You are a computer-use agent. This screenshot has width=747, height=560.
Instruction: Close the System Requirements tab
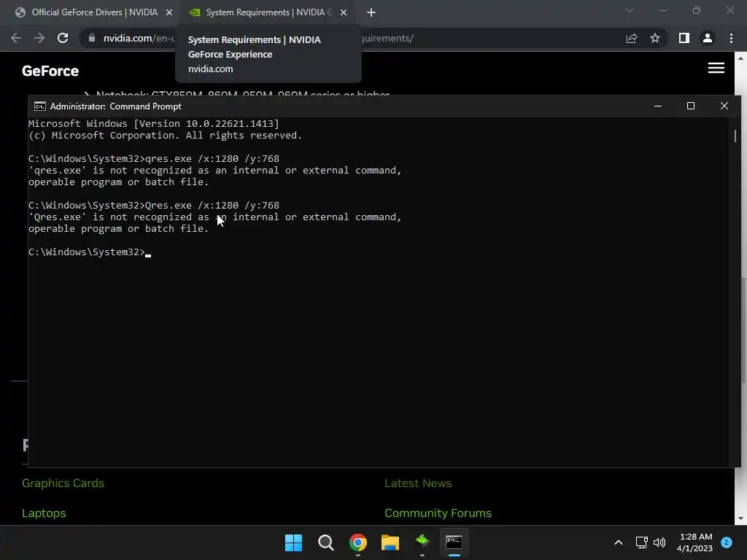tap(344, 13)
